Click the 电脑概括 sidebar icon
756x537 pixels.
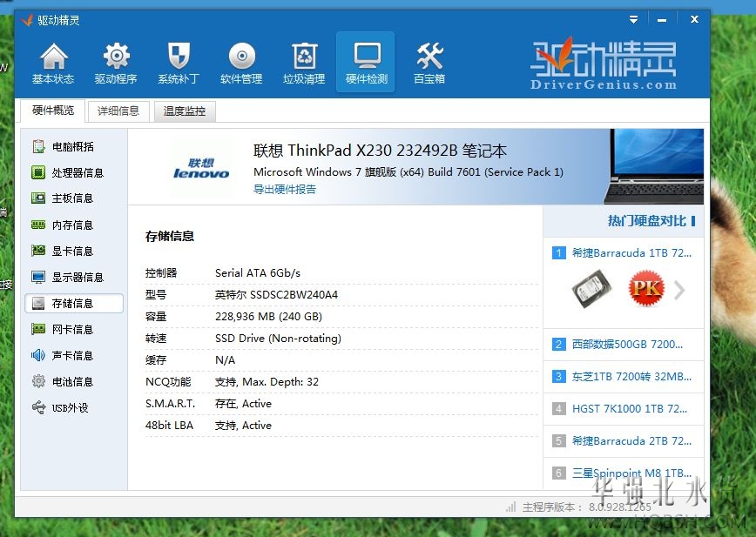(x=38, y=146)
